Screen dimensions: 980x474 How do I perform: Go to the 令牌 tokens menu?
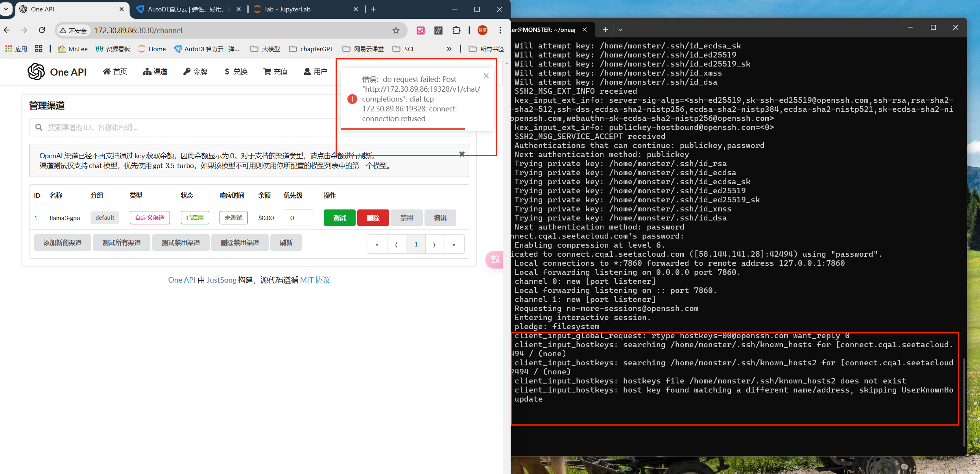196,72
